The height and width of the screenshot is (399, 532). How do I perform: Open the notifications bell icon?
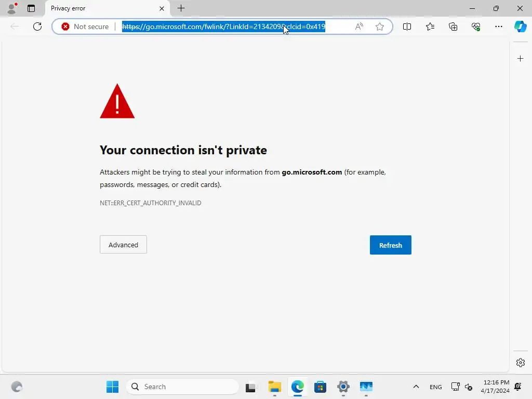click(518, 387)
